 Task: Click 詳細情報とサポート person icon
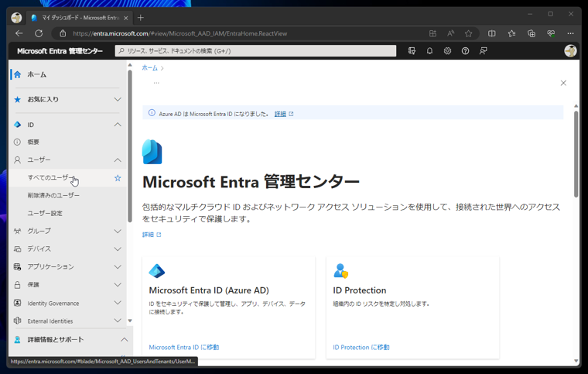(x=17, y=339)
